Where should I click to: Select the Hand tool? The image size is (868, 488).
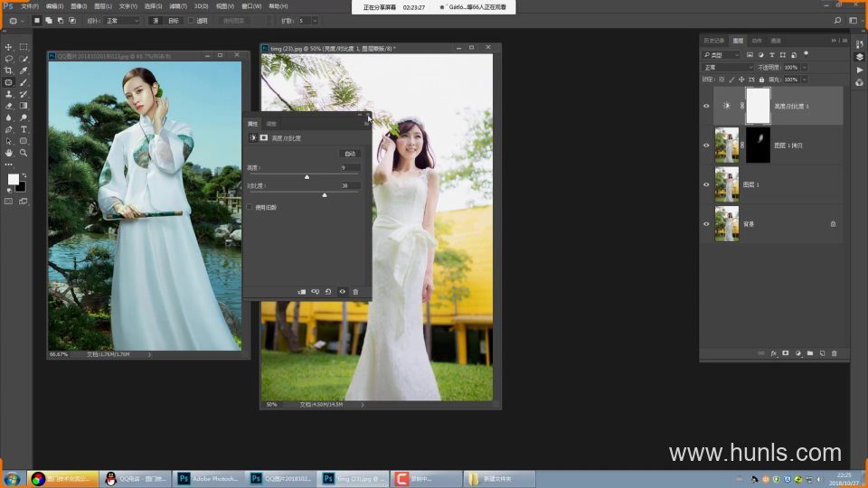click(x=8, y=153)
